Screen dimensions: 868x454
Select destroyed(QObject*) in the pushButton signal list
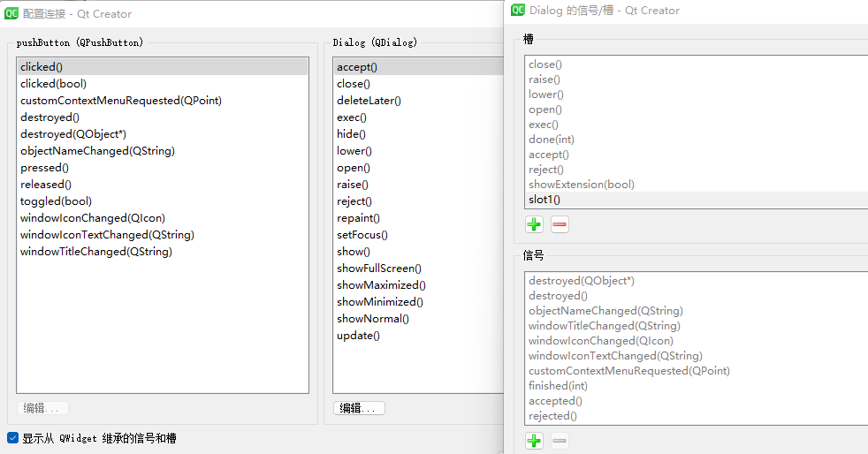tap(162, 134)
